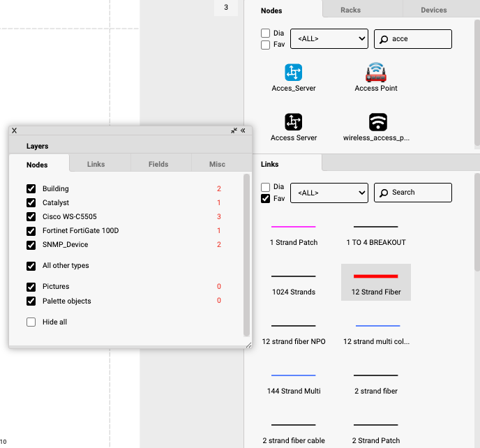
Task: Close the Layers panel with X
Action: [15, 130]
